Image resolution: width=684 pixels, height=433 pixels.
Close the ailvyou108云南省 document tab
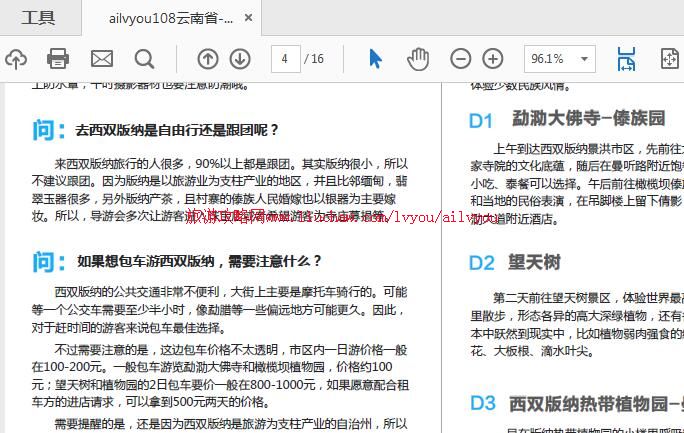pyautogui.click(x=249, y=18)
